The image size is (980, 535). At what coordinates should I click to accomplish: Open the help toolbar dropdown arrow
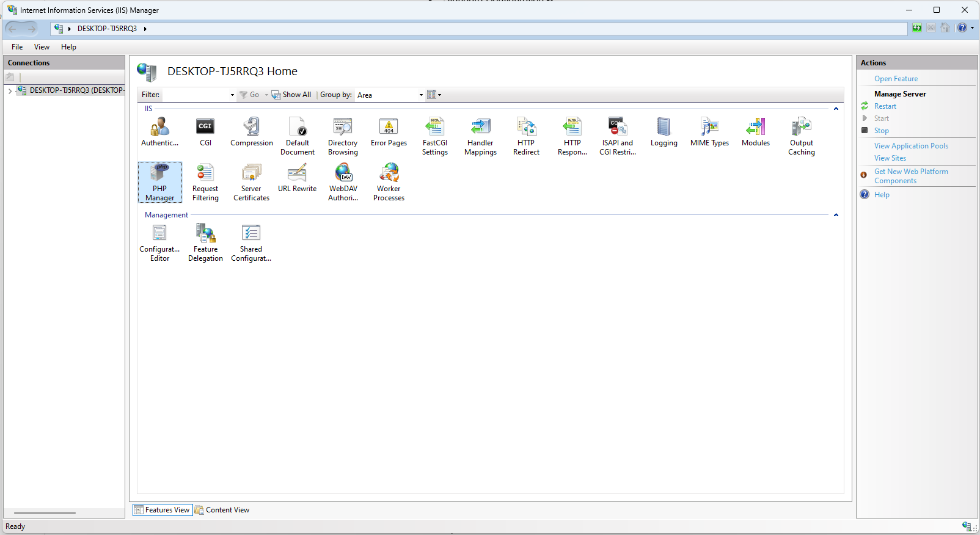(972, 27)
